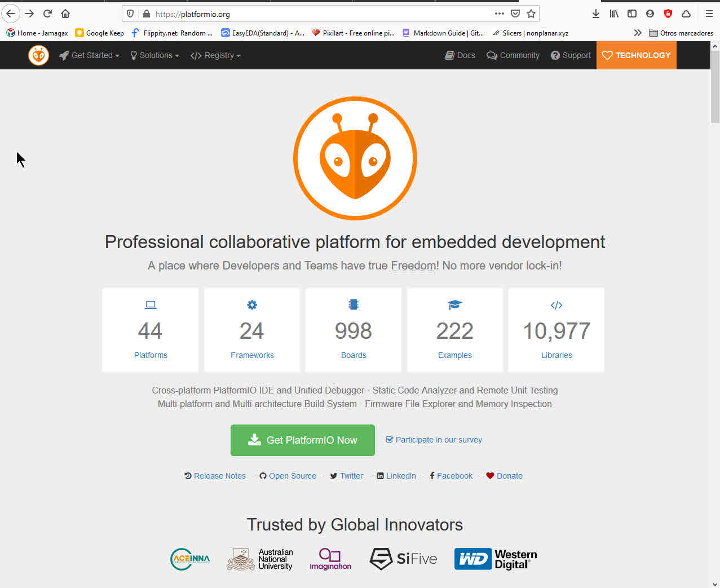Open the Donate heart link
The image size is (720, 588).
click(x=505, y=476)
